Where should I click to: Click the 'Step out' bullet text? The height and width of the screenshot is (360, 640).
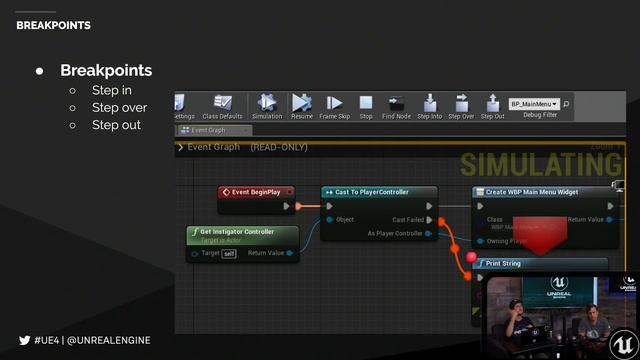click(116, 125)
